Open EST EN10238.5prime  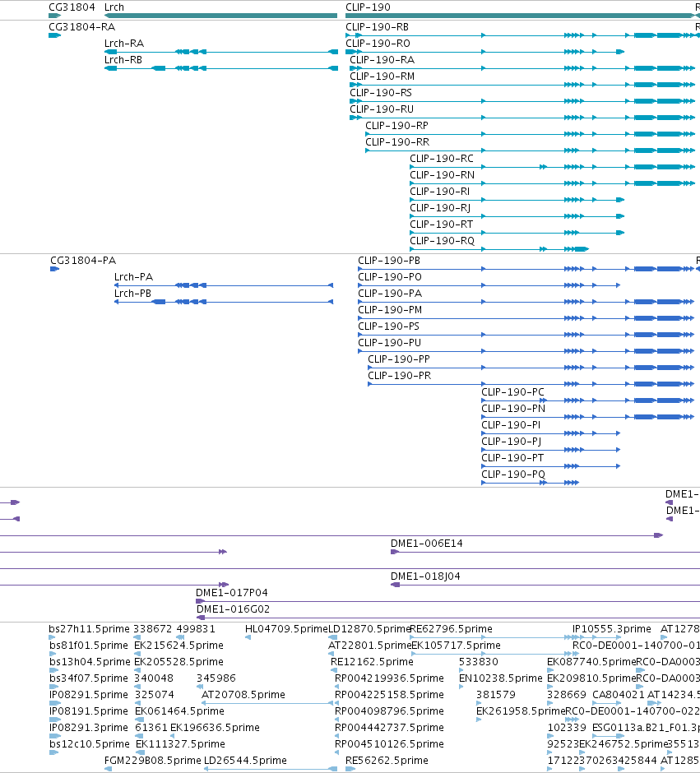(x=500, y=678)
